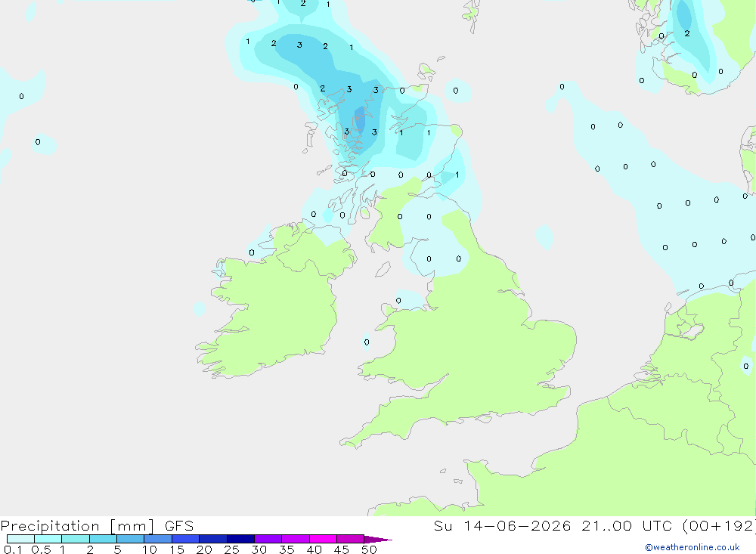Click the '10' legend scale label
The image size is (756, 554).
click(x=150, y=549)
